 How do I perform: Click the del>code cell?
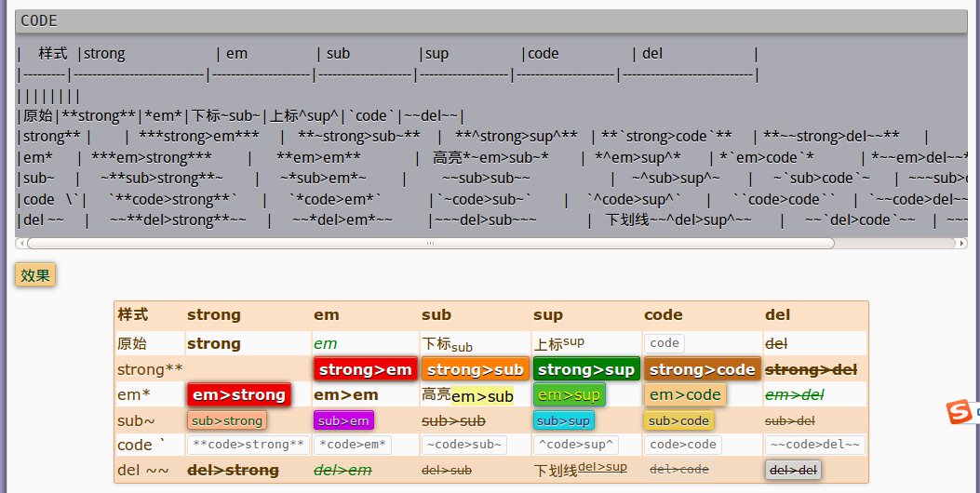[x=679, y=469]
